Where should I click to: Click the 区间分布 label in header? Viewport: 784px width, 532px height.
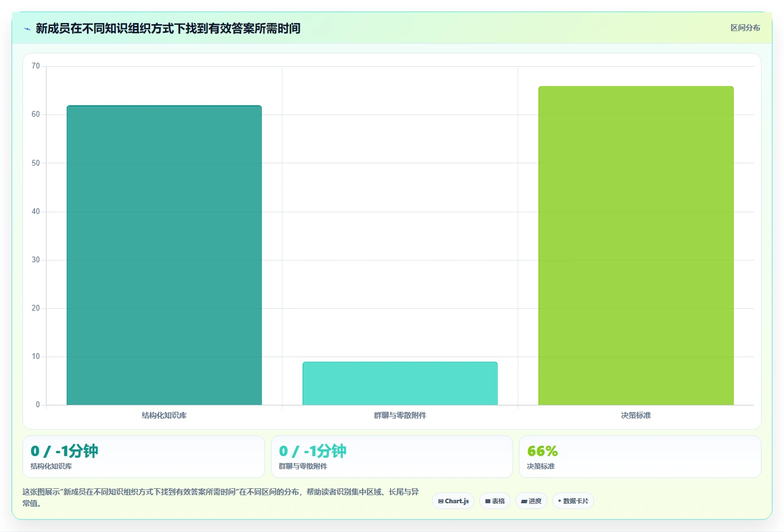745,28
